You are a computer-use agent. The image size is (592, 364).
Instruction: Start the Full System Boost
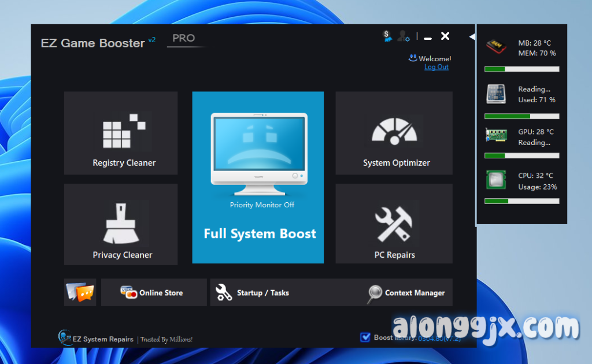click(260, 234)
